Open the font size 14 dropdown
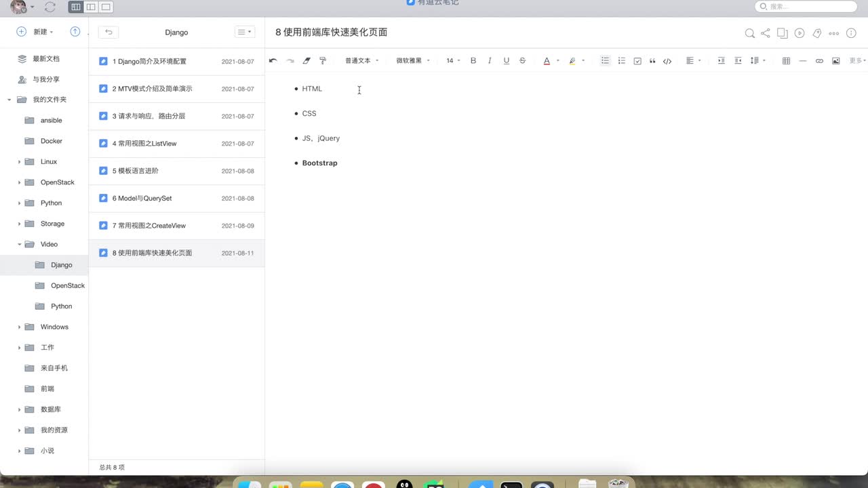 [453, 61]
